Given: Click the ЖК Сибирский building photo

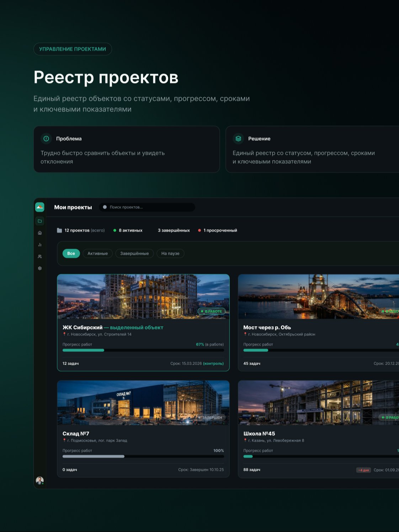Looking at the screenshot, I should [143, 297].
